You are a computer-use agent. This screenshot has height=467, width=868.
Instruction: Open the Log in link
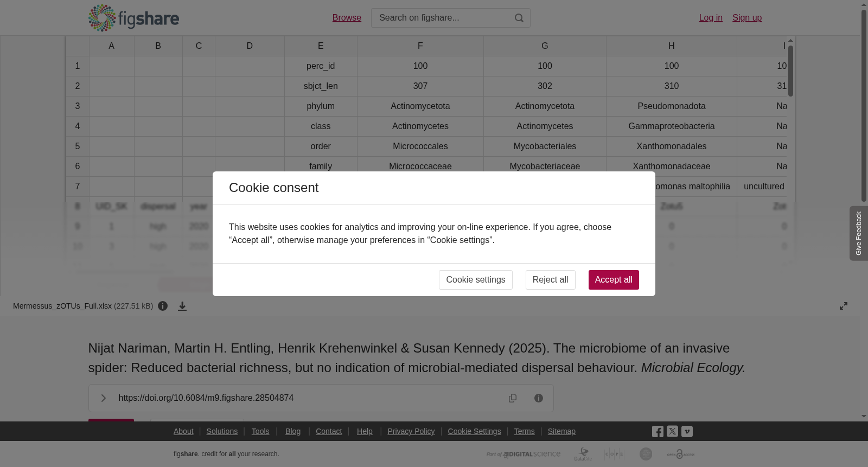711,18
